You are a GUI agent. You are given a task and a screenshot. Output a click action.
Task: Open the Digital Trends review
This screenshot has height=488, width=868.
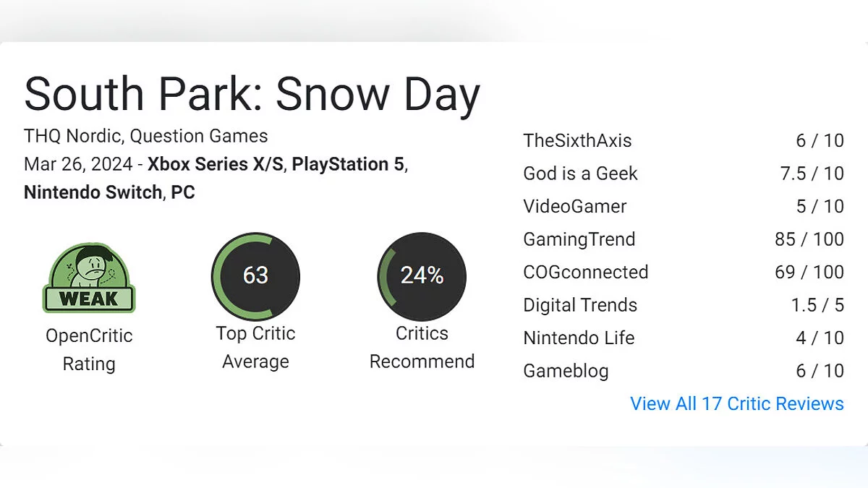click(x=580, y=305)
